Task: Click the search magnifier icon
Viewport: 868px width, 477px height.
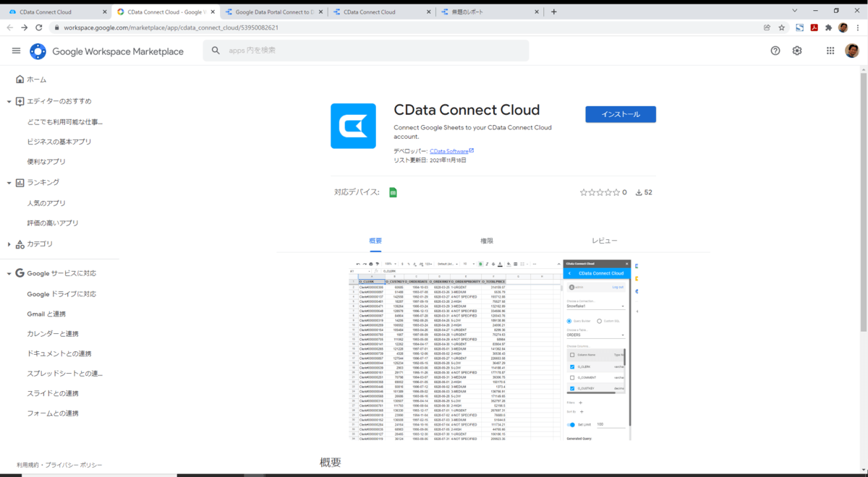Action: pos(216,51)
